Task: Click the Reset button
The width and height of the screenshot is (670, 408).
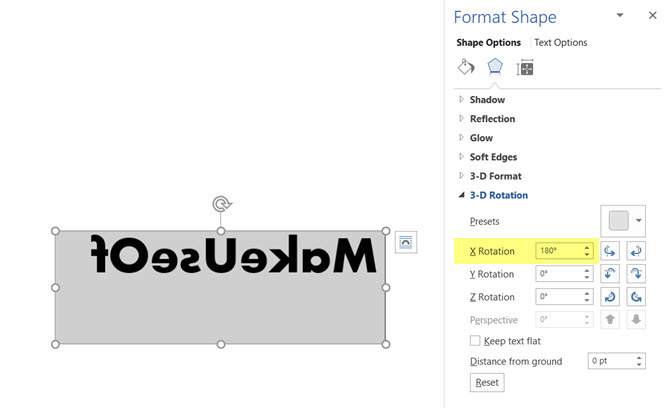Action: 487,382
